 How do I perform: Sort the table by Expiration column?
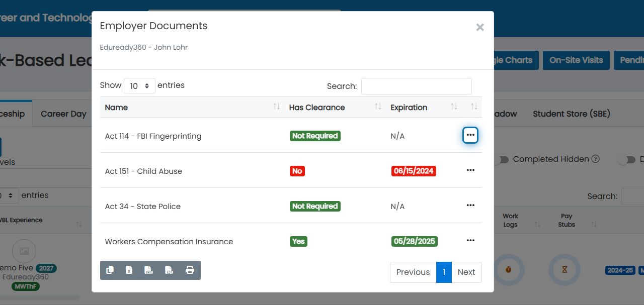424,107
